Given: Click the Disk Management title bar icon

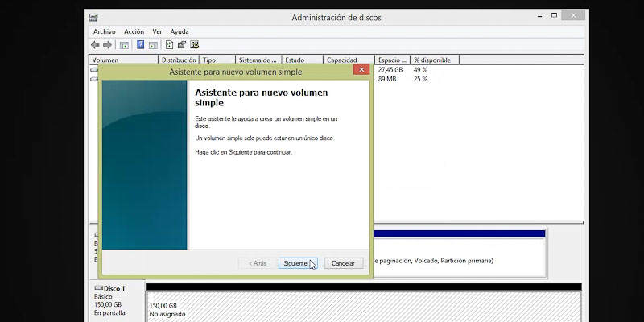Looking at the screenshot, I should point(93,18).
